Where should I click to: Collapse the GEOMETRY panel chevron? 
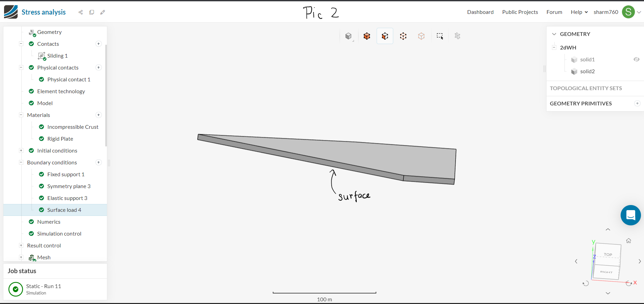click(x=554, y=34)
